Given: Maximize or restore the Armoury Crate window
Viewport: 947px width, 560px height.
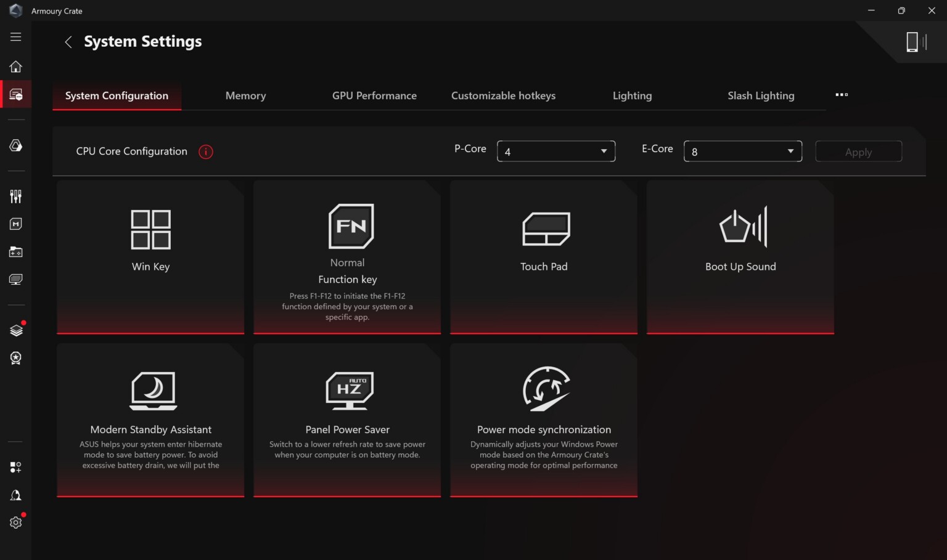Looking at the screenshot, I should click(901, 10).
